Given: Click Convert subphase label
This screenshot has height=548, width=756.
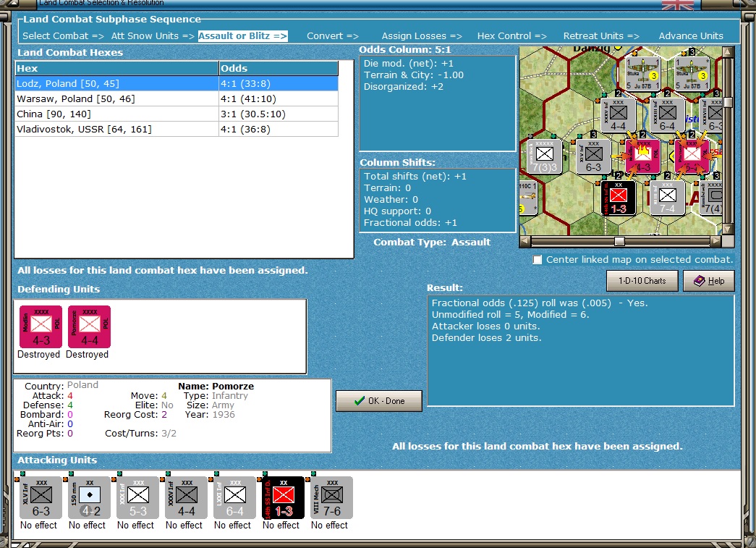Looking at the screenshot, I should click(333, 35).
